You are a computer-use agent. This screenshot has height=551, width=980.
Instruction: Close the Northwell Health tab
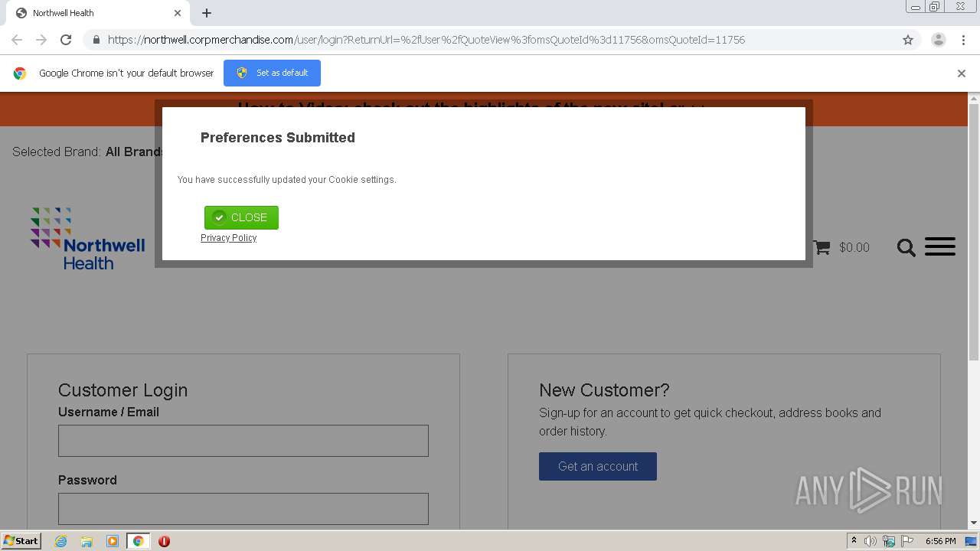point(178,13)
